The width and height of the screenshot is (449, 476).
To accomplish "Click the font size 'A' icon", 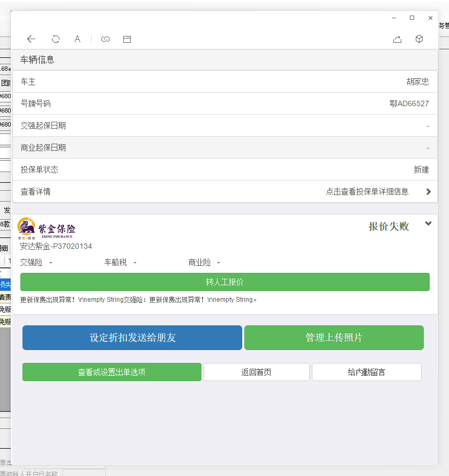I will [77, 39].
